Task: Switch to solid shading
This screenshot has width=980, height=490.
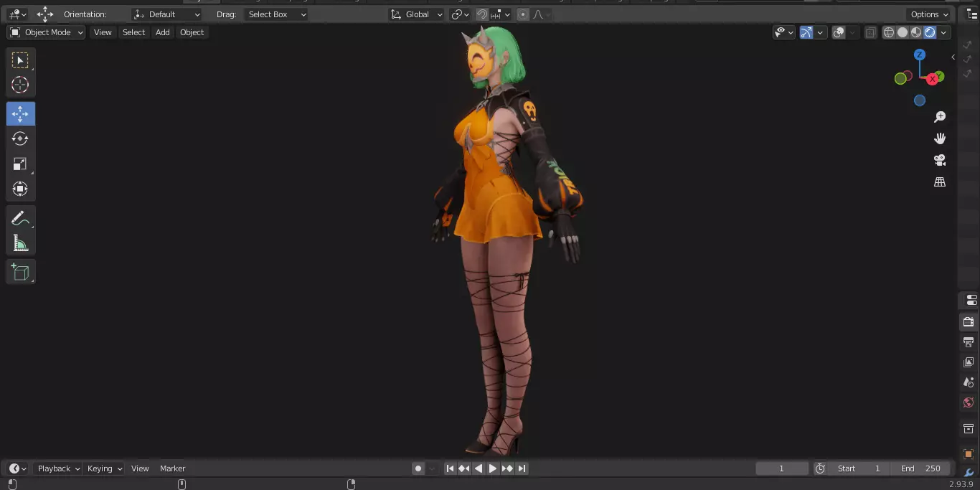Action: pos(903,32)
